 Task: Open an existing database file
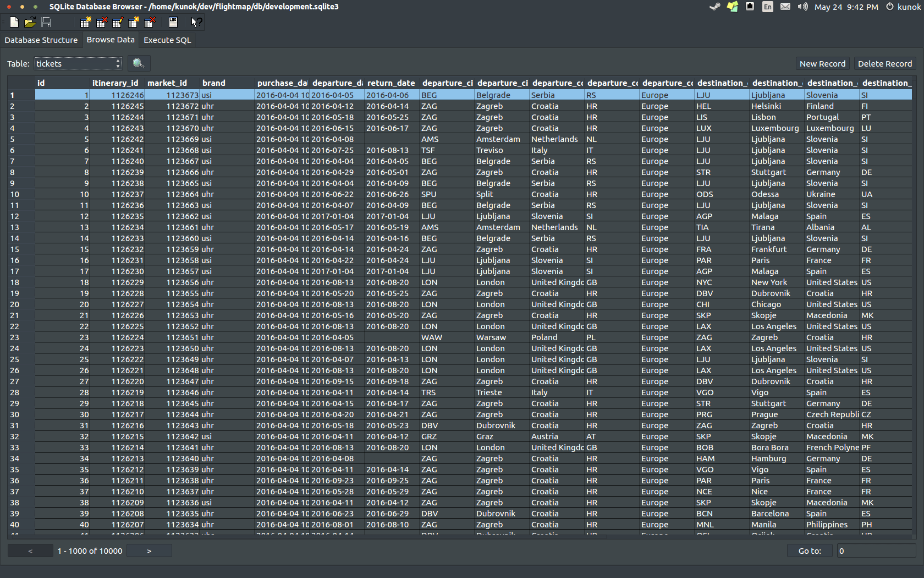[x=30, y=22]
